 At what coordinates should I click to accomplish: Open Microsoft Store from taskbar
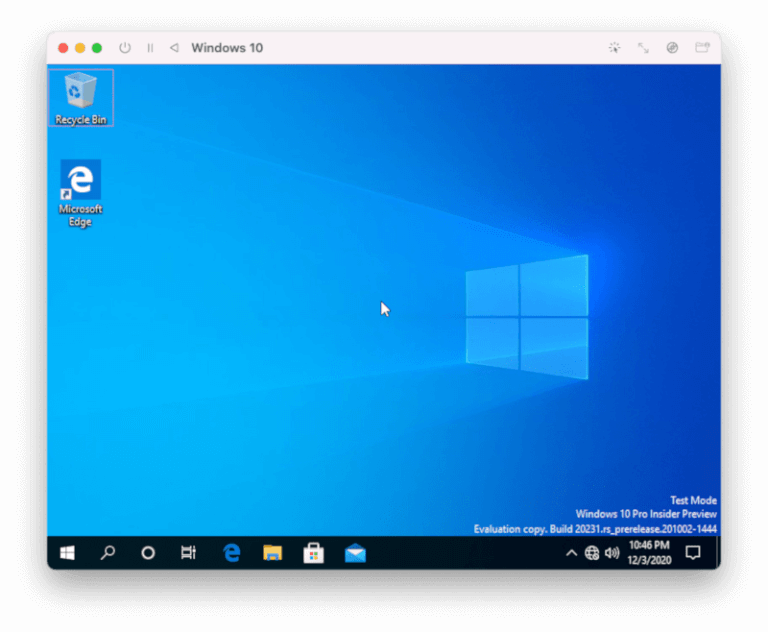[313, 553]
